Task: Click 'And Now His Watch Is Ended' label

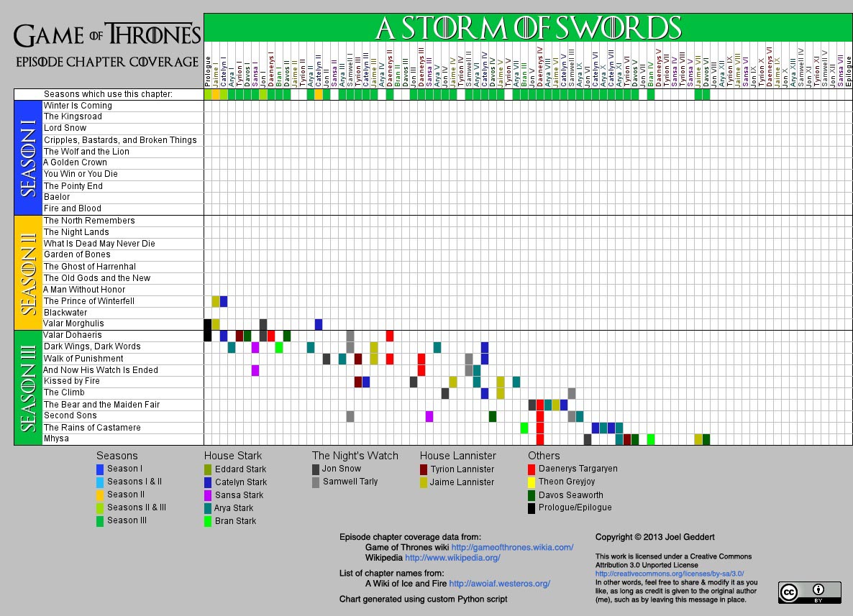Action: 101,369
